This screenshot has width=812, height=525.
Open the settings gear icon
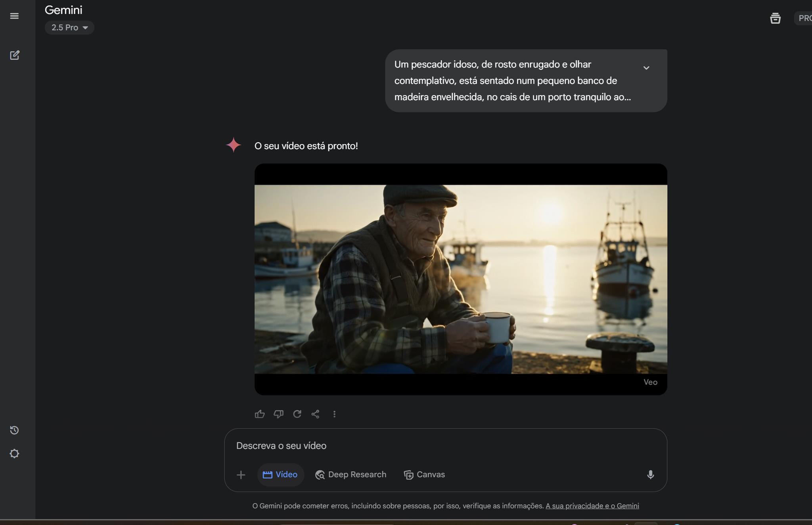[x=14, y=454]
